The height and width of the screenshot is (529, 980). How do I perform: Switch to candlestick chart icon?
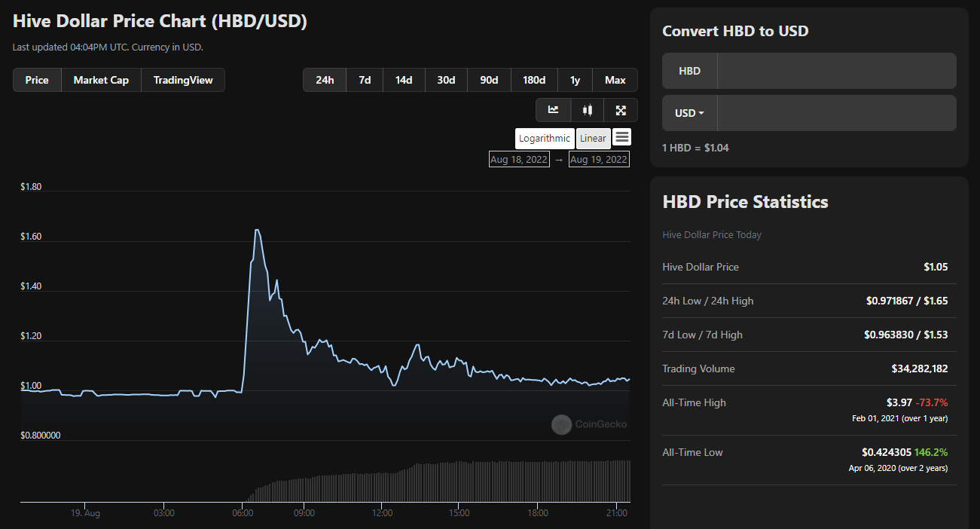pos(588,110)
